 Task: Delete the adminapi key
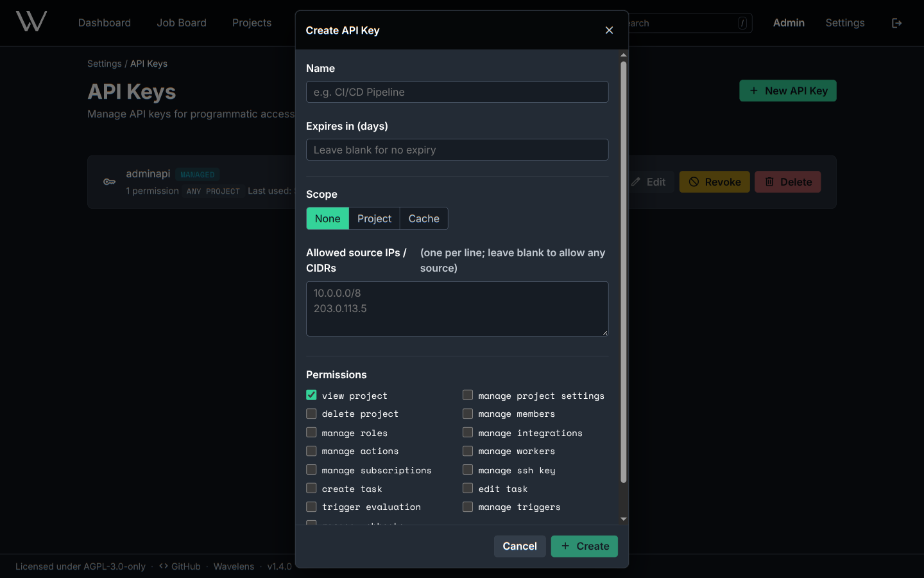tap(788, 182)
